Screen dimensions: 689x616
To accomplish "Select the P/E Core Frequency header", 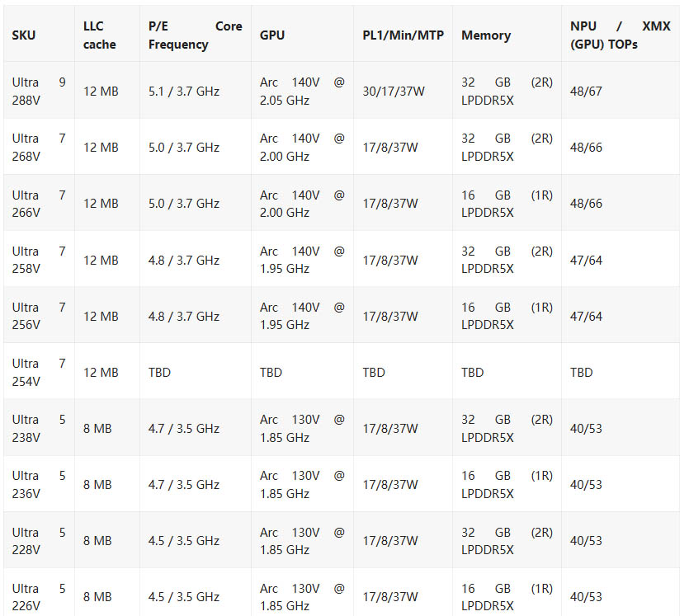I will [x=195, y=35].
